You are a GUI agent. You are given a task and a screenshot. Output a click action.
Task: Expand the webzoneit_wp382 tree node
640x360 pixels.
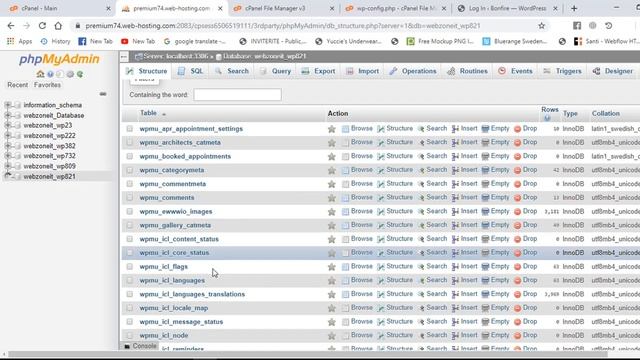[x=7, y=146]
